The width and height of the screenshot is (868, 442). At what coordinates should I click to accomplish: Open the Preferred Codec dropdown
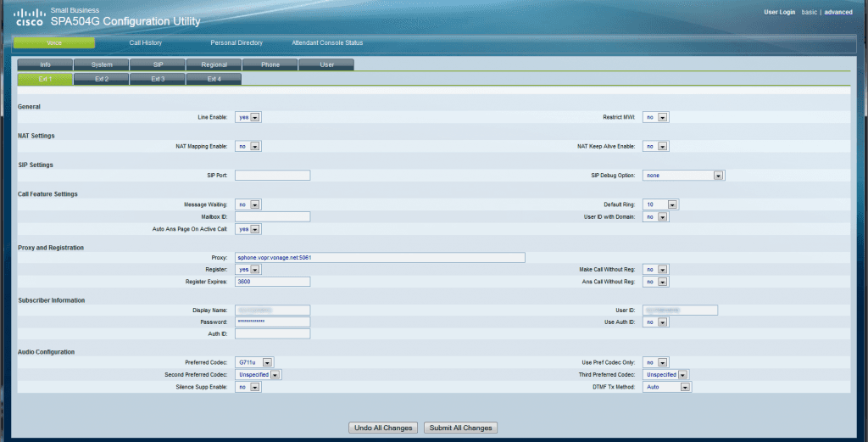255,362
